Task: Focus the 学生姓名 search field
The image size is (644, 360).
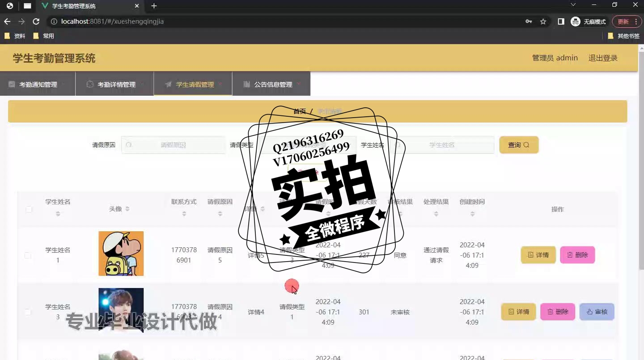Action: [x=442, y=145]
